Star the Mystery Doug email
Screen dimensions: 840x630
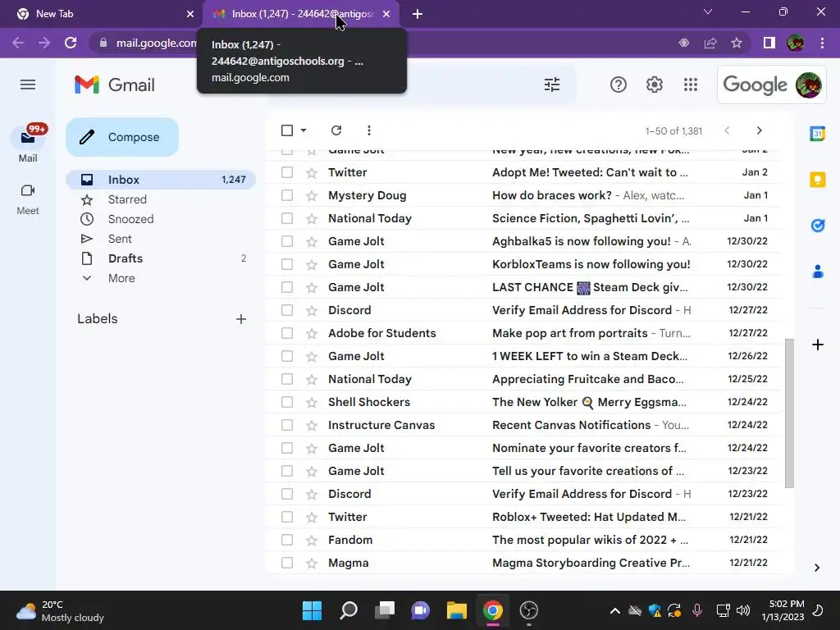pyautogui.click(x=312, y=195)
